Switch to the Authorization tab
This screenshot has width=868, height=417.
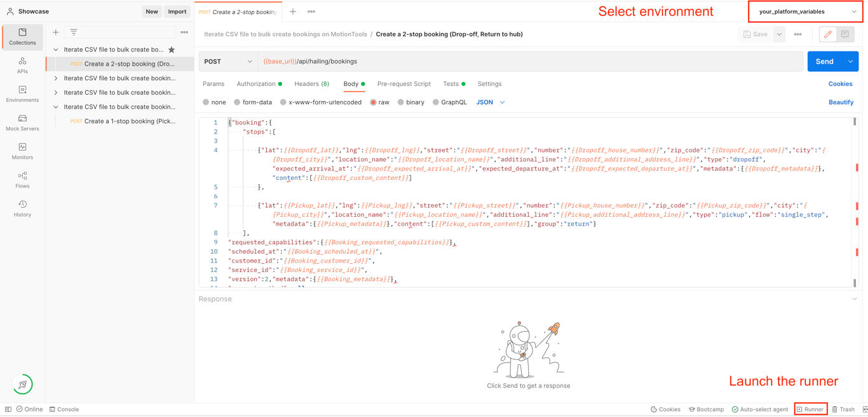(x=259, y=84)
